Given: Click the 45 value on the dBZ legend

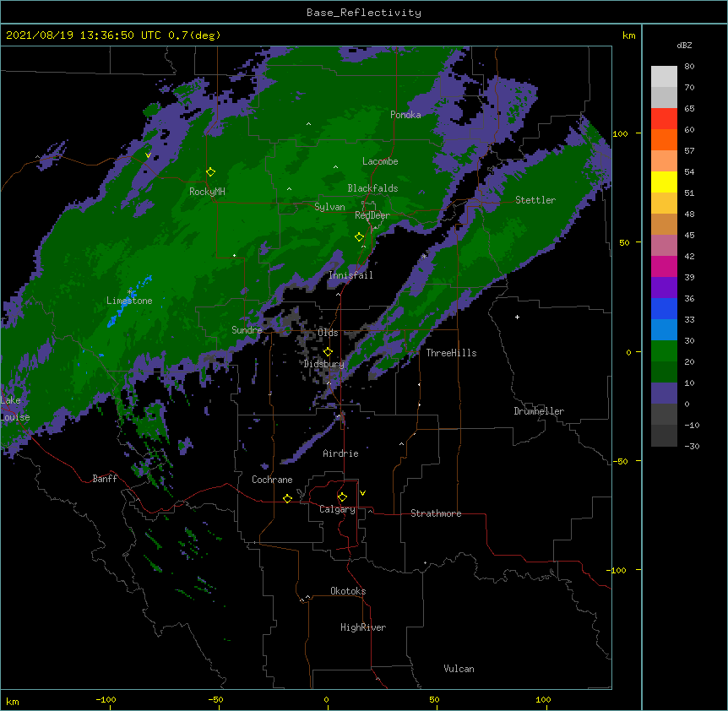Looking at the screenshot, I should (689, 236).
